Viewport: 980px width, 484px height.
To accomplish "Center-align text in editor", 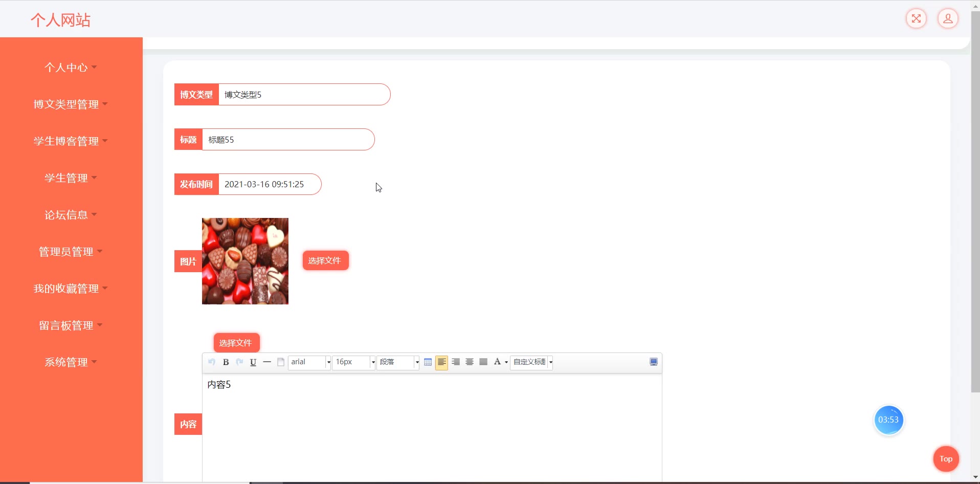I will (x=470, y=362).
